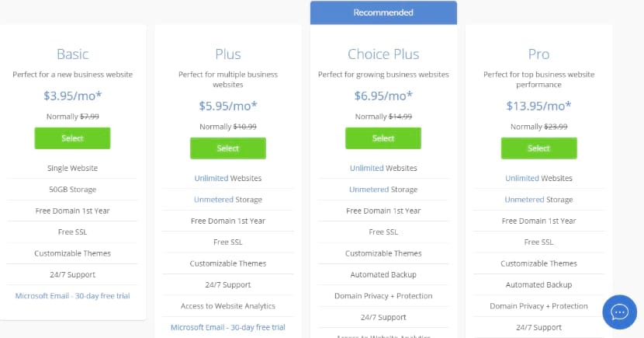
Task: Open the live chat bubble icon
Action: (619, 312)
